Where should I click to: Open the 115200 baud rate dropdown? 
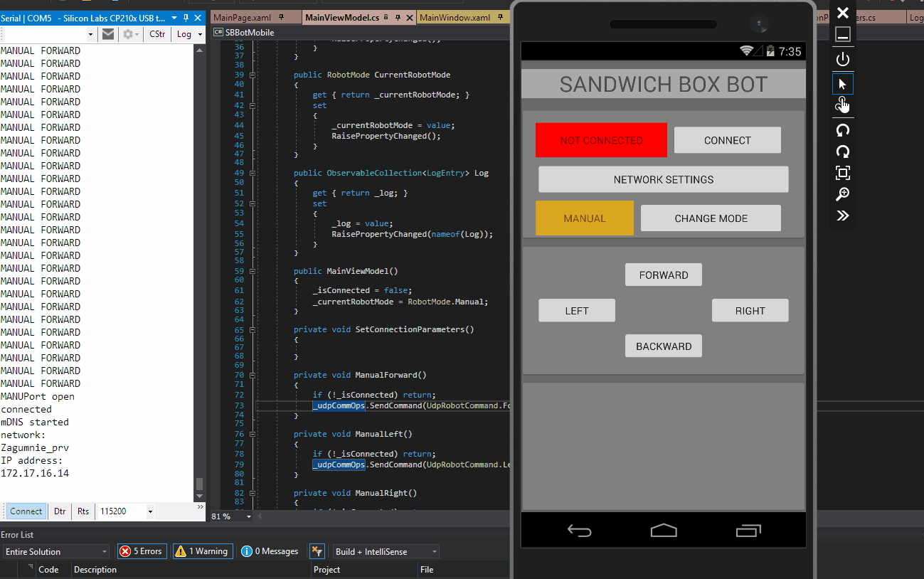coord(126,511)
